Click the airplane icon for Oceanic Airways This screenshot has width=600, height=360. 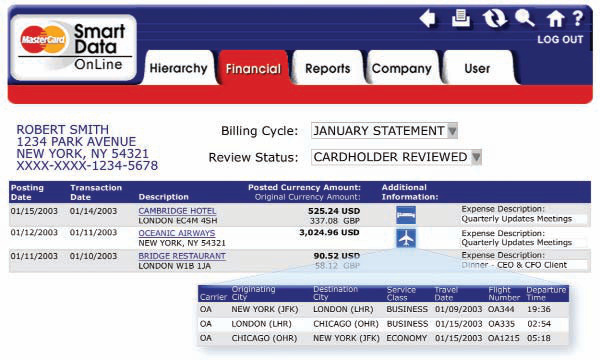pyautogui.click(x=406, y=238)
